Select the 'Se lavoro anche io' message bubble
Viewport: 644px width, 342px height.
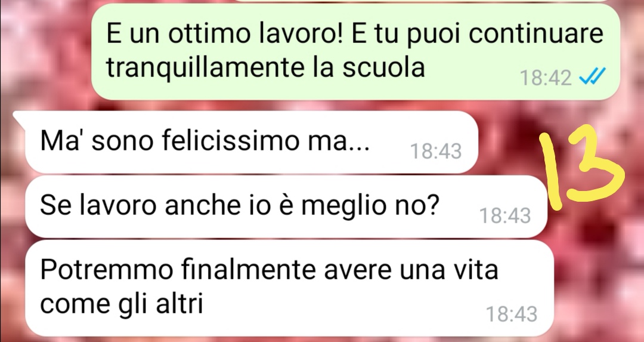286,207
